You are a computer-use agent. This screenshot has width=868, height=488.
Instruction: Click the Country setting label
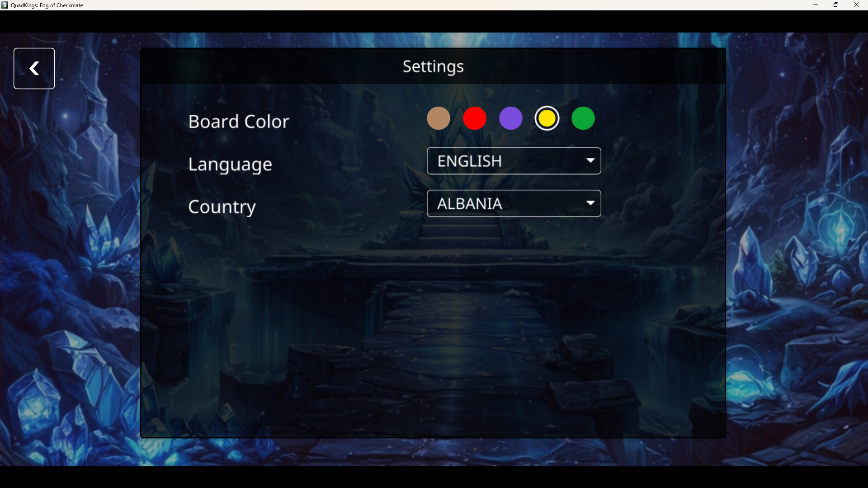click(x=222, y=206)
